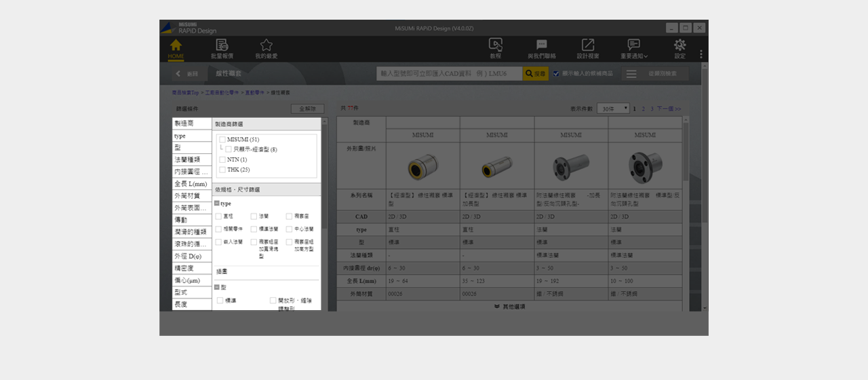Screen dimensions: 868x380
Task: Click the 全解除 clear all button
Action: click(307, 109)
